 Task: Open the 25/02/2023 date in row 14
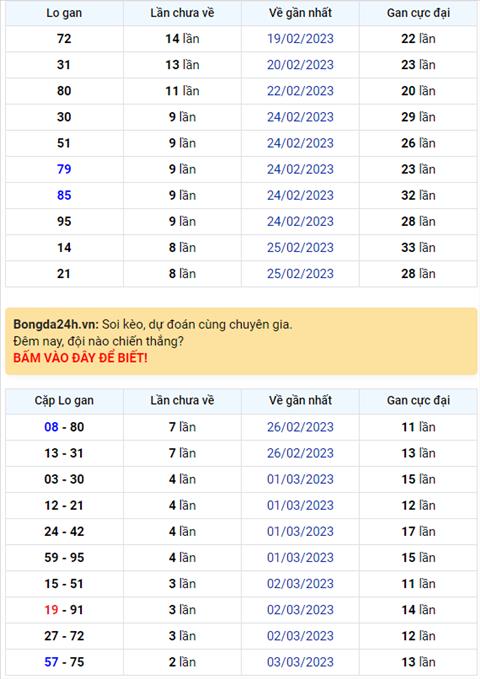(x=300, y=248)
